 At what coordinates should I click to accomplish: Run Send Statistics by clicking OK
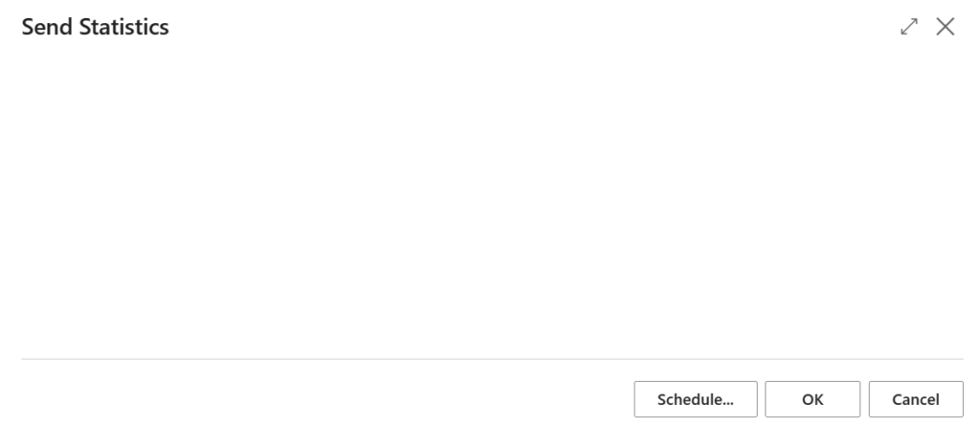[813, 399]
